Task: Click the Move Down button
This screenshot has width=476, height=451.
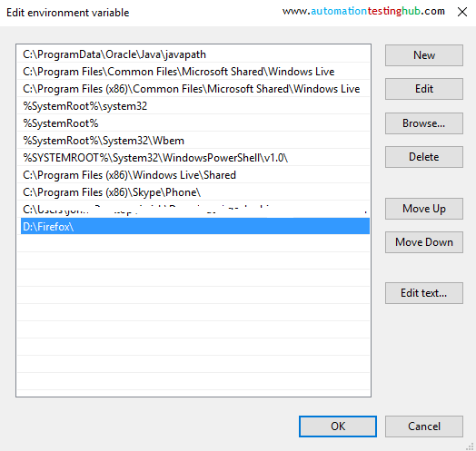Action: coord(424,242)
